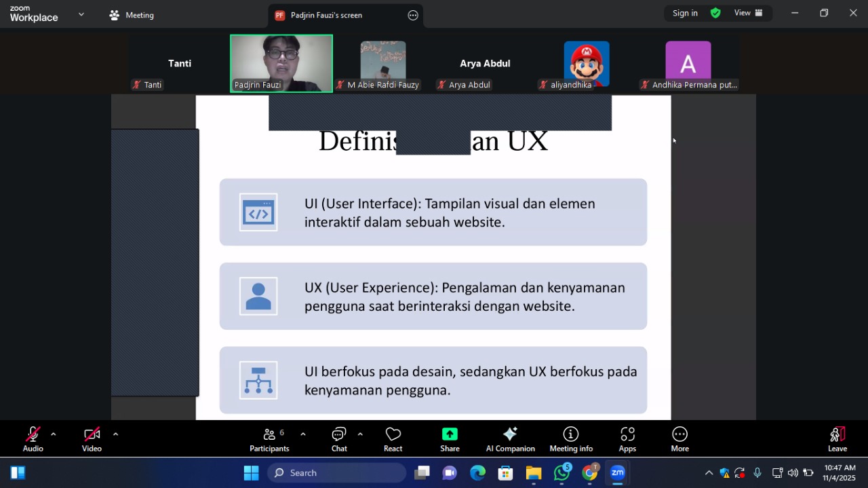Open the Apps panel

click(627, 439)
